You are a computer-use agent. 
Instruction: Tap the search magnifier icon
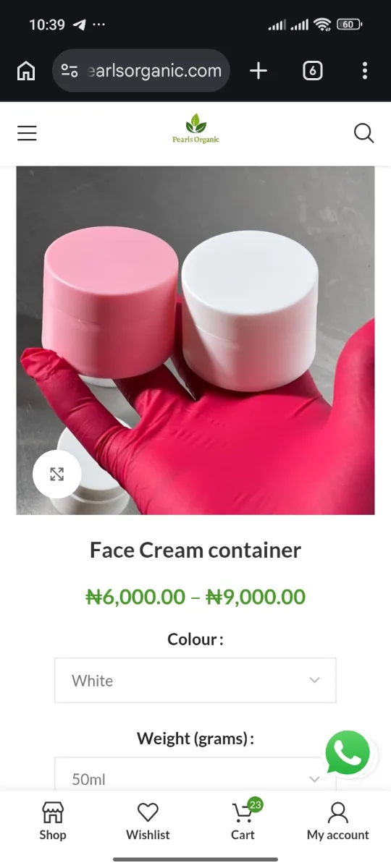(x=363, y=133)
